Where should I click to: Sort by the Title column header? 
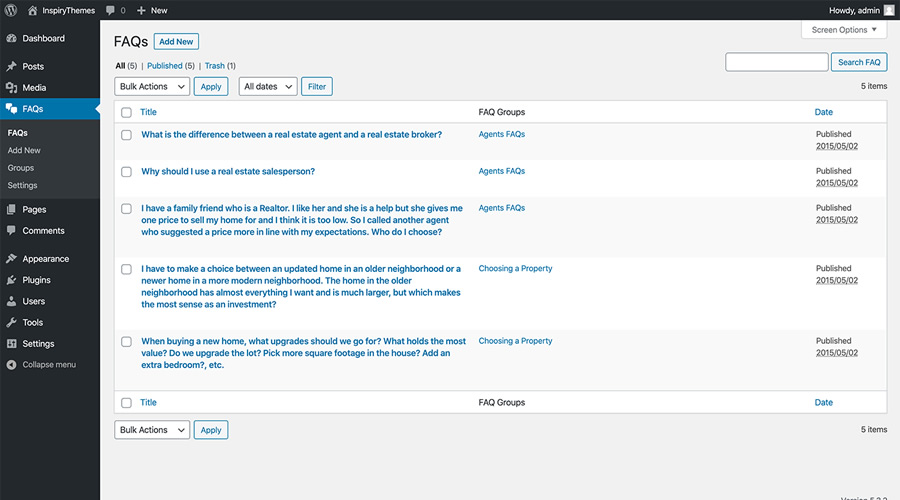(x=148, y=113)
